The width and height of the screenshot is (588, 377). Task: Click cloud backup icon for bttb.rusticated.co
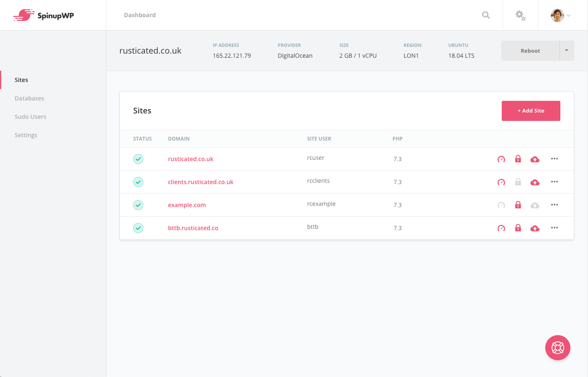click(x=535, y=228)
